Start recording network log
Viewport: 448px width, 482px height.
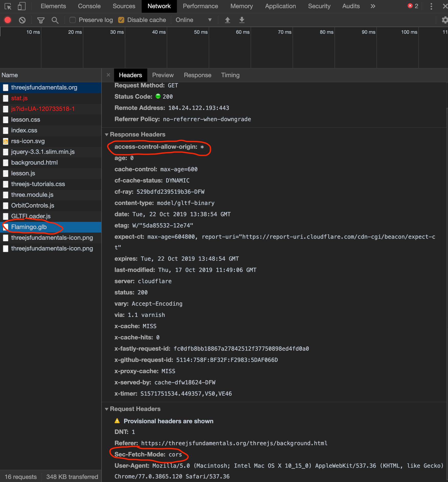click(7, 20)
